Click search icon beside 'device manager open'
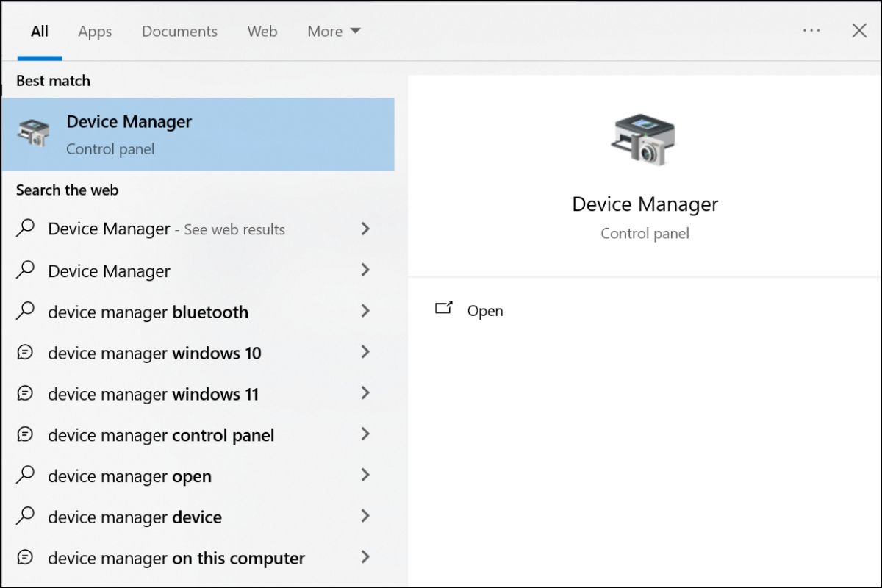Screen dimensions: 882x588 [x=25, y=476]
